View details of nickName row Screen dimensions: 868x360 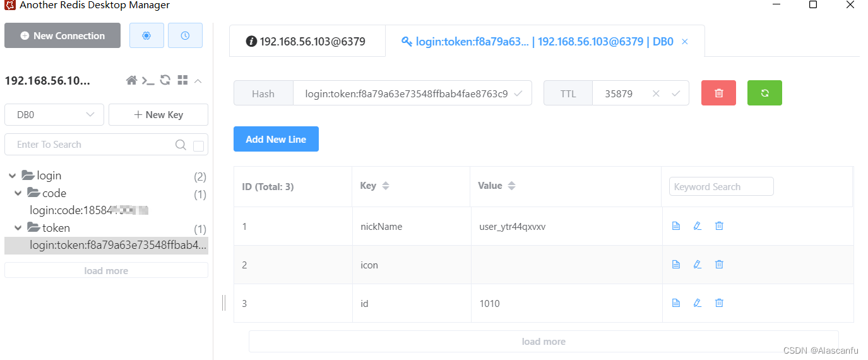click(x=676, y=226)
